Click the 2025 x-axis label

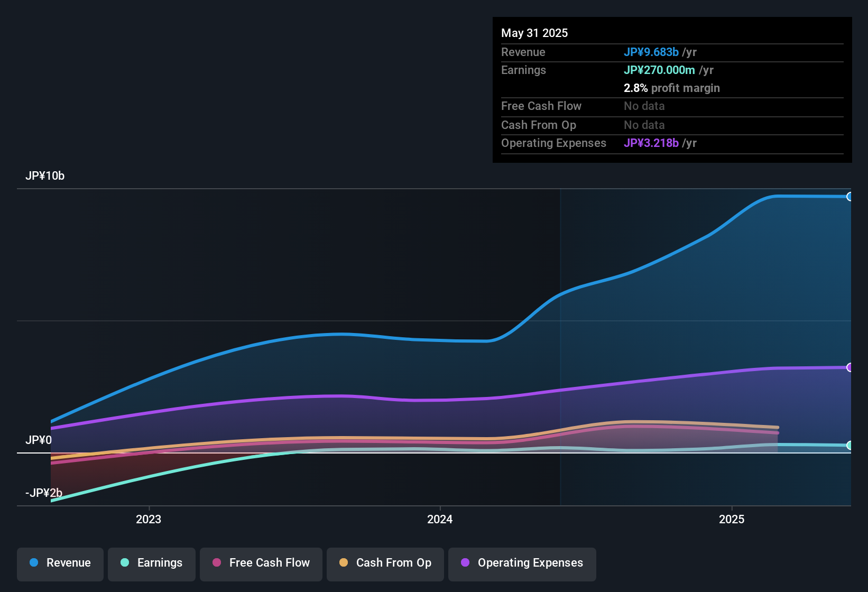[732, 520]
